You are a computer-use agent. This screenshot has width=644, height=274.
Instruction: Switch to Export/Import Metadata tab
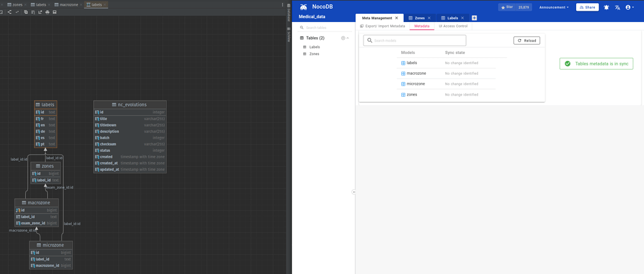pyautogui.click(x=384, y=26)
